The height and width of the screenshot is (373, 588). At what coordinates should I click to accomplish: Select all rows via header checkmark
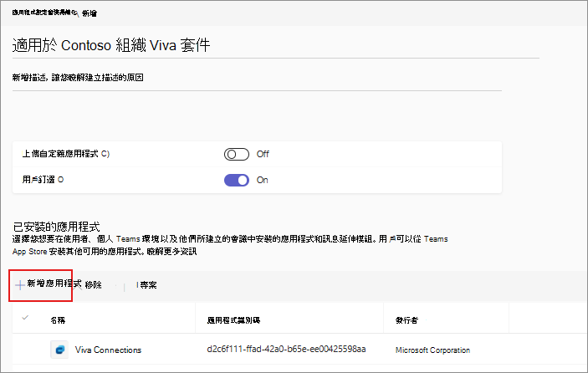(x=25, y=318)
